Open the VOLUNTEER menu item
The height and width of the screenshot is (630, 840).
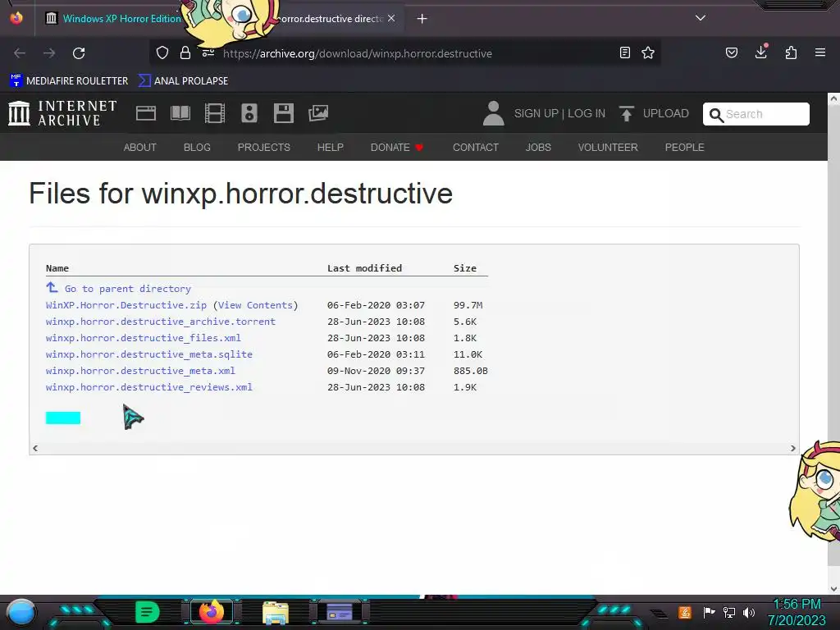(608, 148)
